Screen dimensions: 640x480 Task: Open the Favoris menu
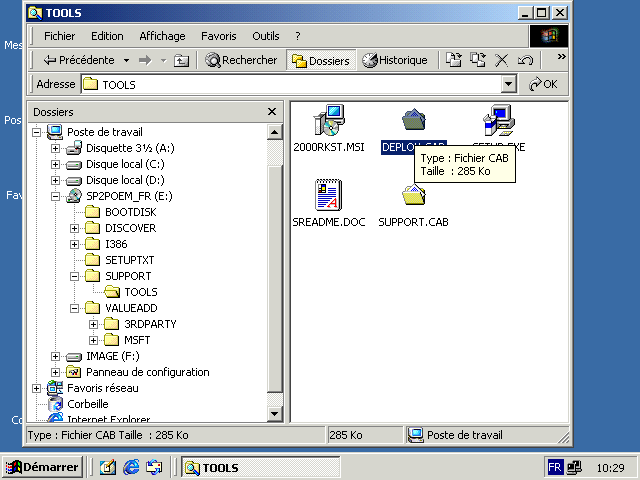(218, 36)
